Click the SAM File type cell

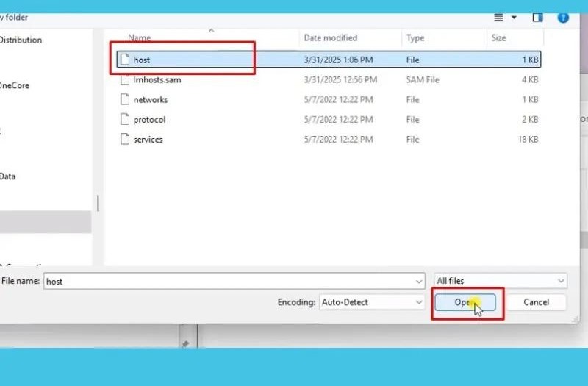[422, 80]
